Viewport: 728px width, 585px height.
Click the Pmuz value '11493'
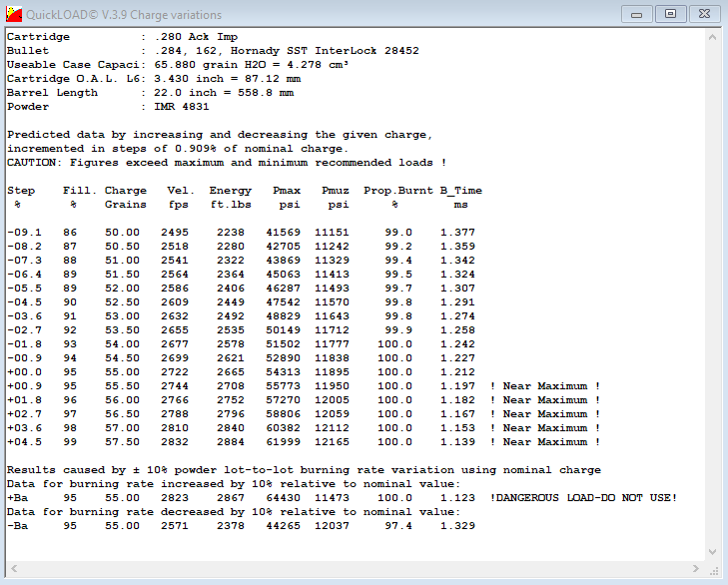pyautogui.click(x=332, y=288)
